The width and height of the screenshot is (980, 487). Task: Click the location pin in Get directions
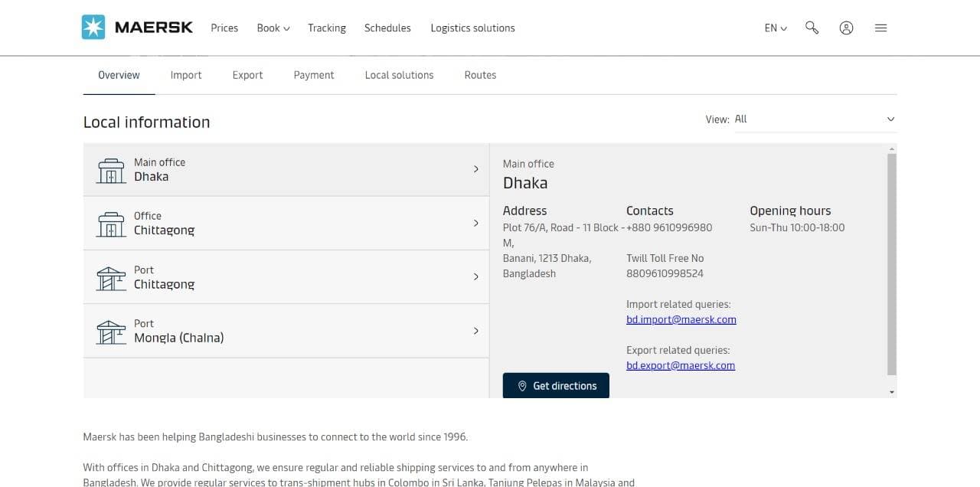pyautogui.click(x=522, y=386)
